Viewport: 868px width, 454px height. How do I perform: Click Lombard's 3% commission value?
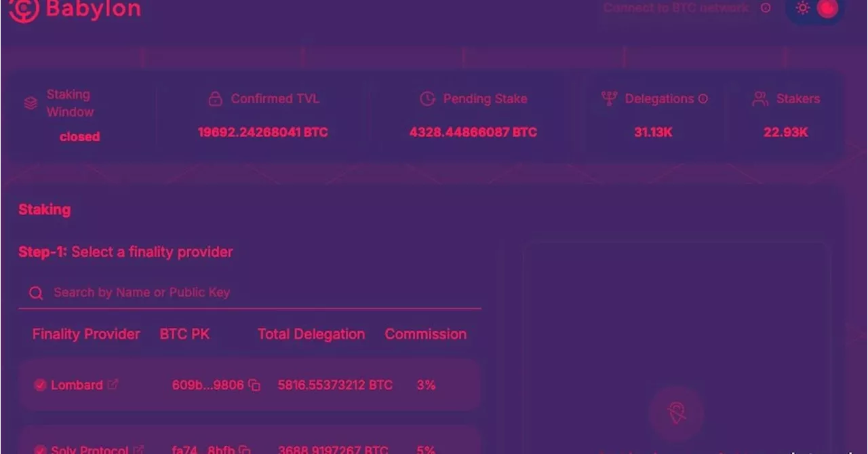[x=426, y=385]
